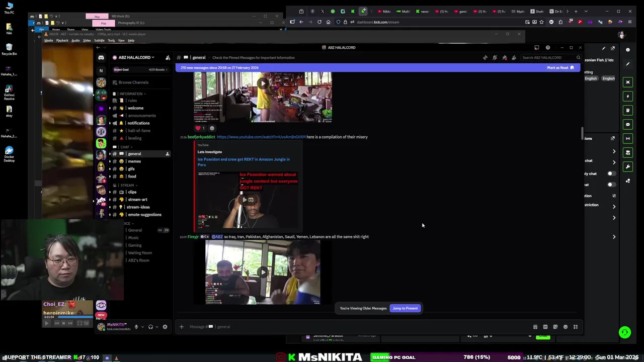The height and width of the screenshot is (362, 644).
Task: Open Discord inbox icon in title bar
Action: coord(537,48)
